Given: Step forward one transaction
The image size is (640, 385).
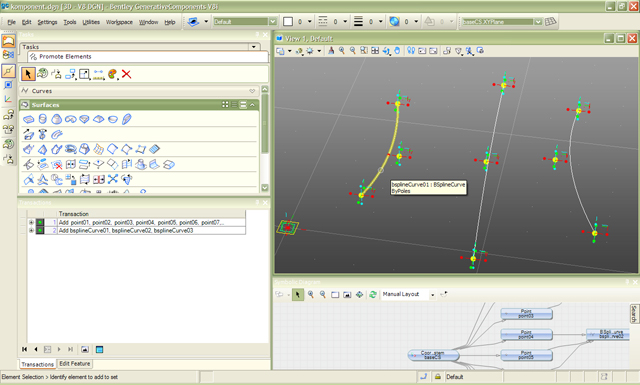Looking at the screenshot, I should tap(59, 349).
